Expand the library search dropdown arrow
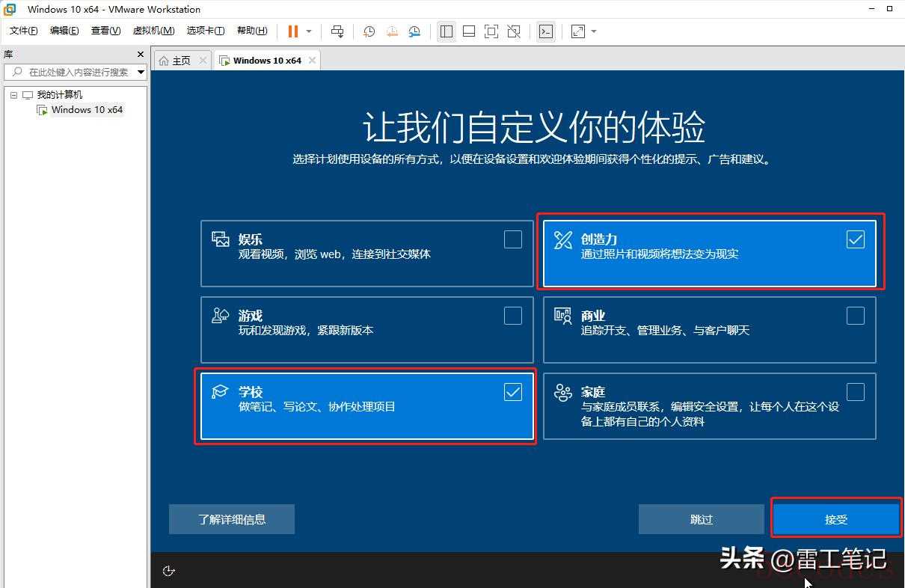The height and width of the screenshot is (588, 905). [141, 72]
